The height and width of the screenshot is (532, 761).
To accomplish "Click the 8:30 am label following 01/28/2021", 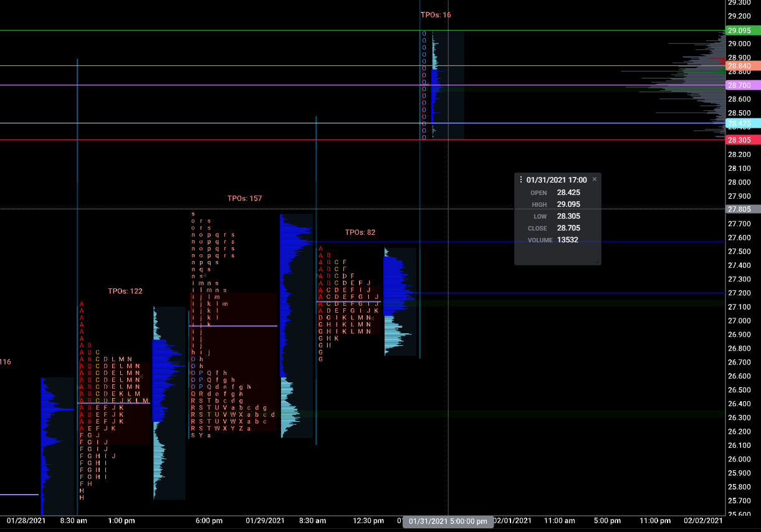I will tap(74, 520).
